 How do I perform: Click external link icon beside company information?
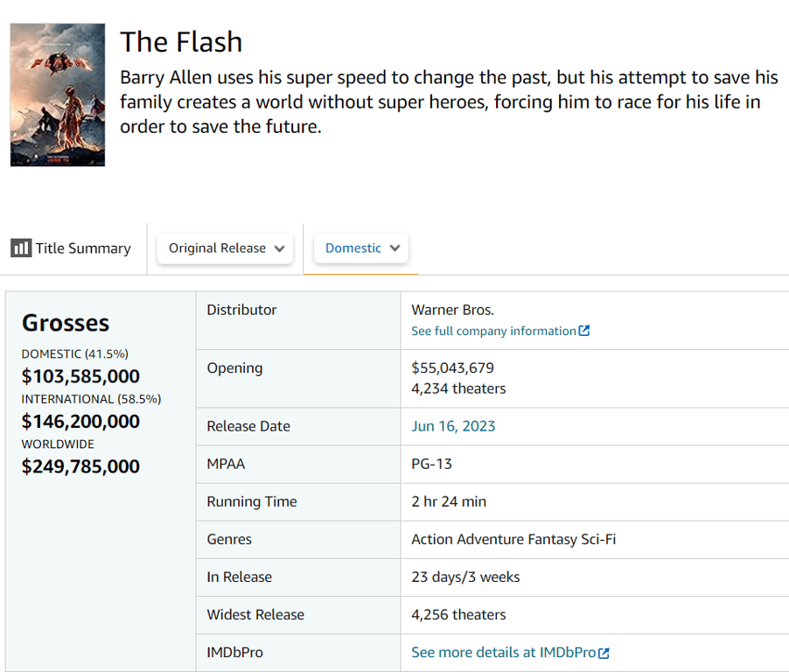[584, 331]
